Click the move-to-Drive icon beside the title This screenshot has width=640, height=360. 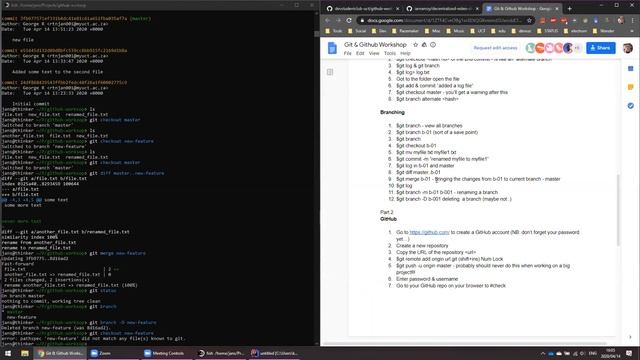tap(424, 45)
